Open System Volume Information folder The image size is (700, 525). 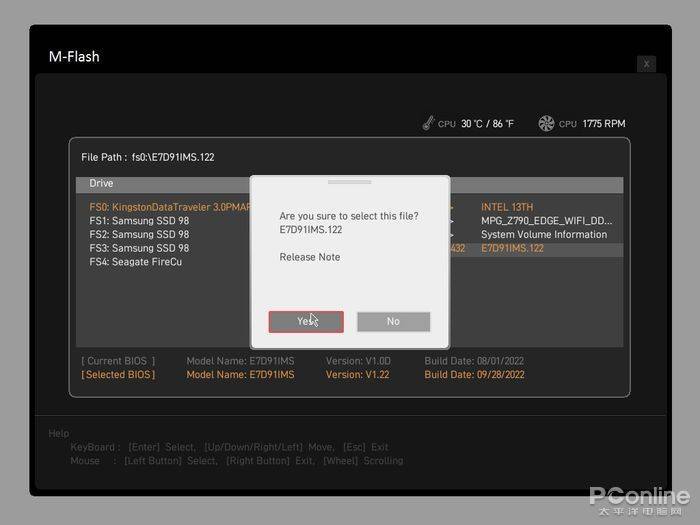pos(544,234)
